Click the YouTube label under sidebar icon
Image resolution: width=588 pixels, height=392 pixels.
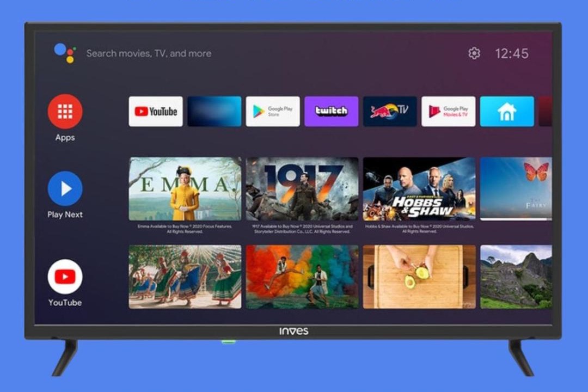click(x=65, y=303)
